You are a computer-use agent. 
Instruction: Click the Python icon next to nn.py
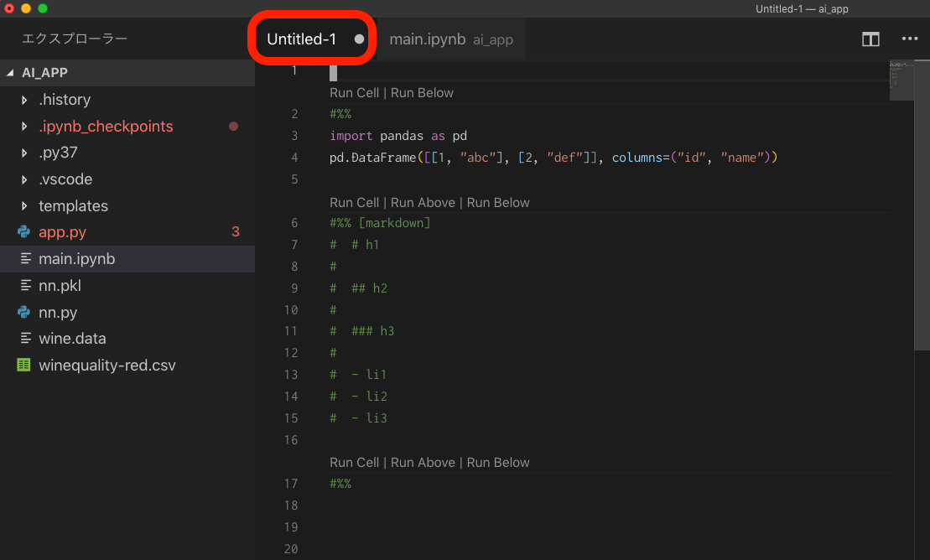point(23,312)
